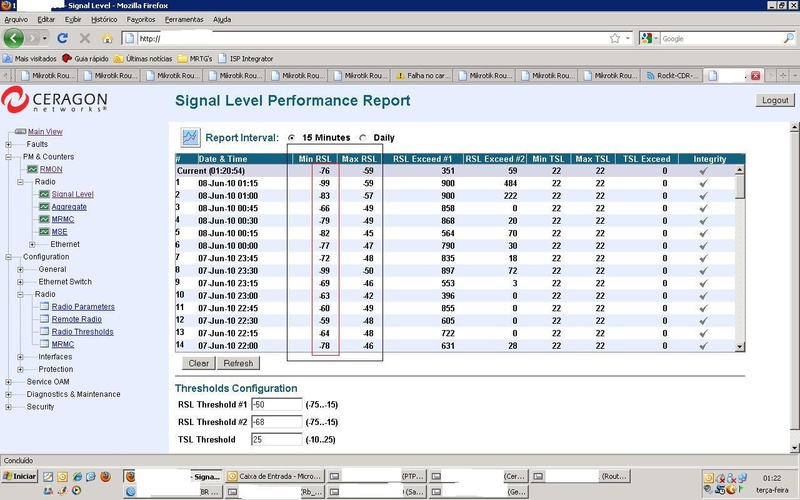Screen dimensions: 800x500
Task: Reload the page with the refresh icon
Action: click(x=62, y=38)
